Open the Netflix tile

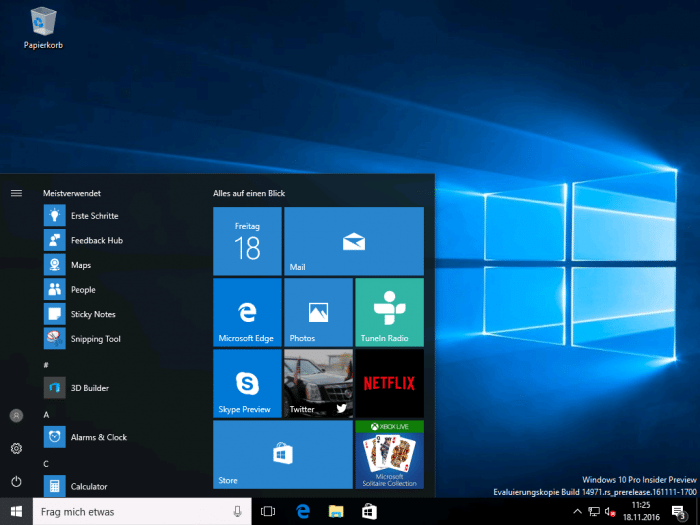click(389, 383)
